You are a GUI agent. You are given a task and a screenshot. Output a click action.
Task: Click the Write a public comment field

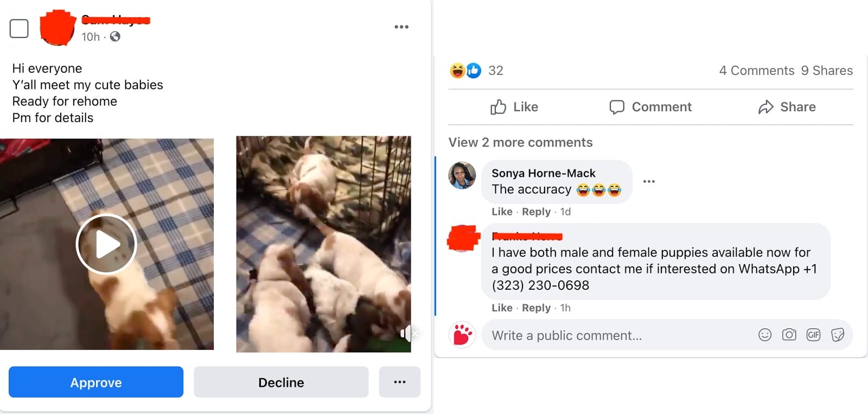(597, 335)
